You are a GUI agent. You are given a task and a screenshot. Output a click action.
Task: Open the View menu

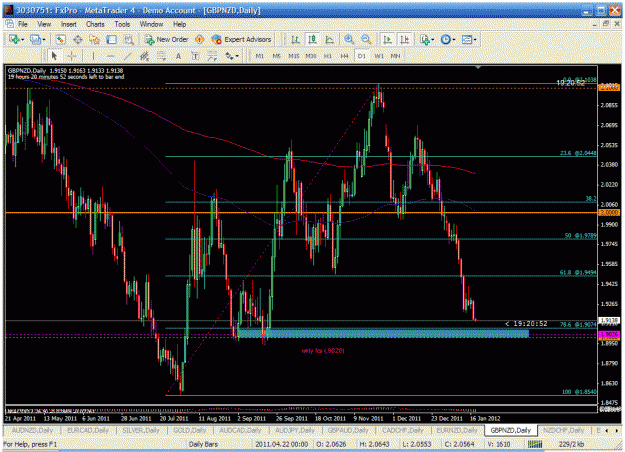point(44,24)
